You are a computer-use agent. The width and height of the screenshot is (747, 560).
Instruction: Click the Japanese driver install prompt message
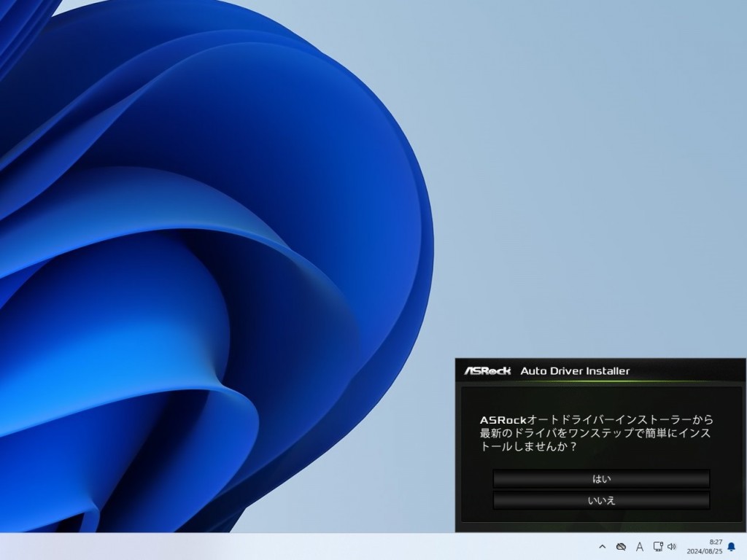point(597,433)
